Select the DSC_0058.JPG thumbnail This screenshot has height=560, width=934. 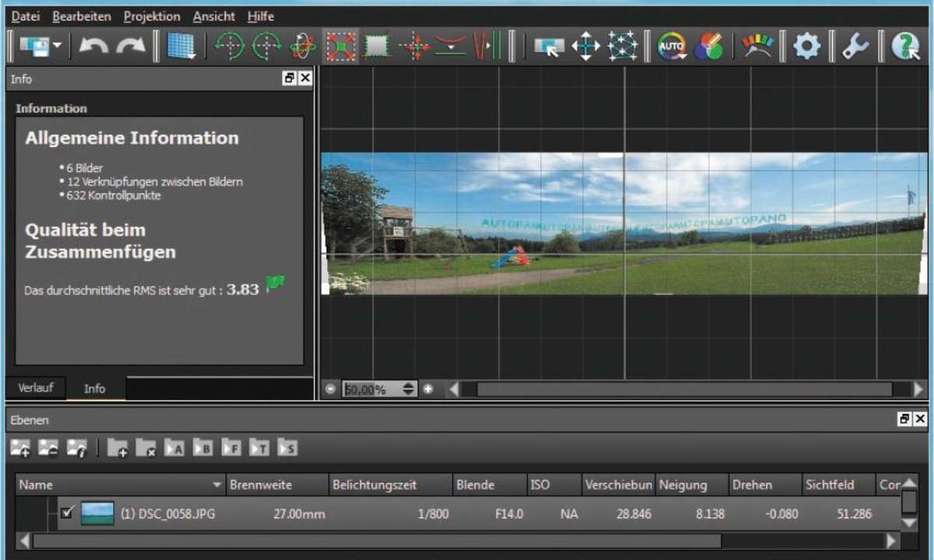pos(97,513)
